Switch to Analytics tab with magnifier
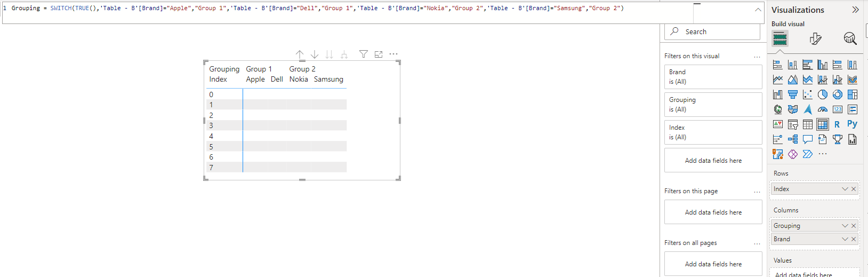 pyautogui.click(x=850, y=38)
